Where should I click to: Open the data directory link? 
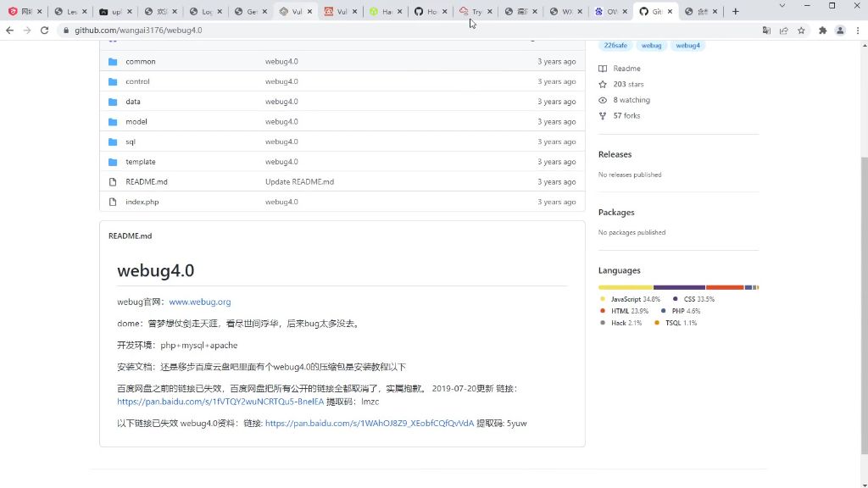pos(133,102)
